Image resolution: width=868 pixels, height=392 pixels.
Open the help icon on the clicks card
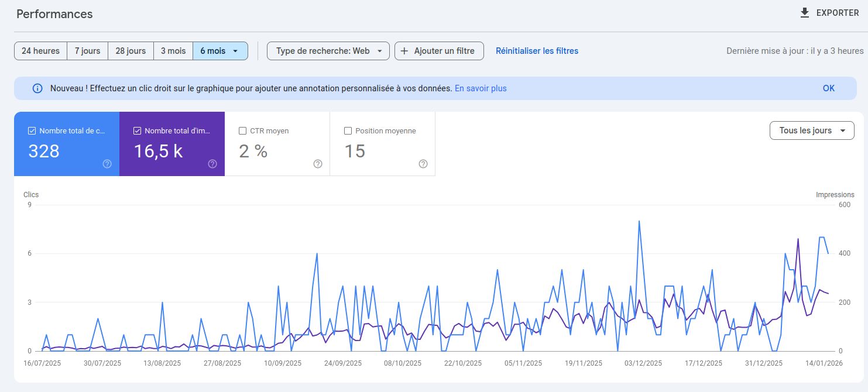pyautogui.click(x=107, y=164)
